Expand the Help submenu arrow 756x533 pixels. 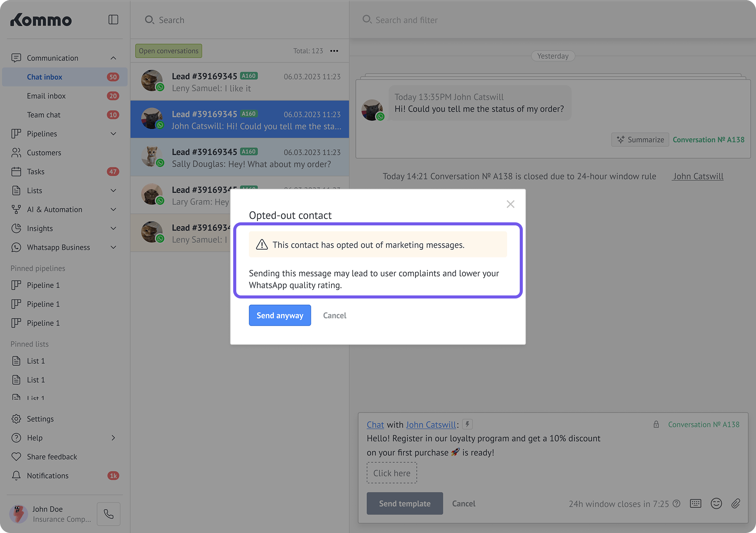tap(113, 438)
